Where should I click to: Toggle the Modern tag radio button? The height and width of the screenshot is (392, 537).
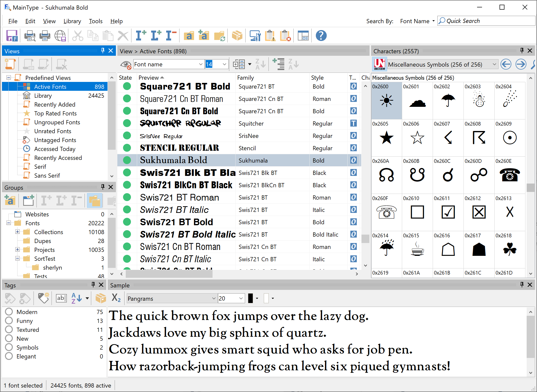pos(8,312)
